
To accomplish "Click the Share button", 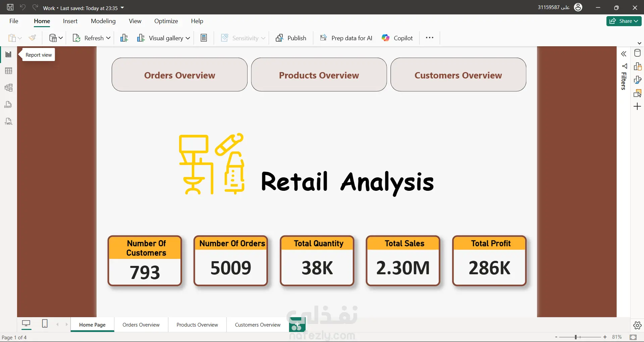I will pyautogui.click(x=624, y=21).
